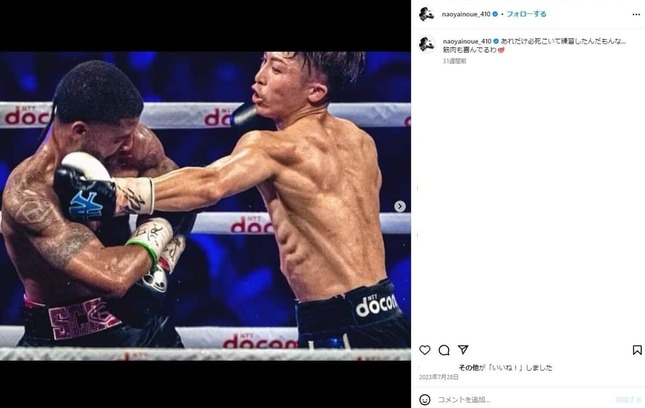Click the 31週間前 timestamp under caption
This screenshot has width=645, height=408.
click(x=455, y=61)
